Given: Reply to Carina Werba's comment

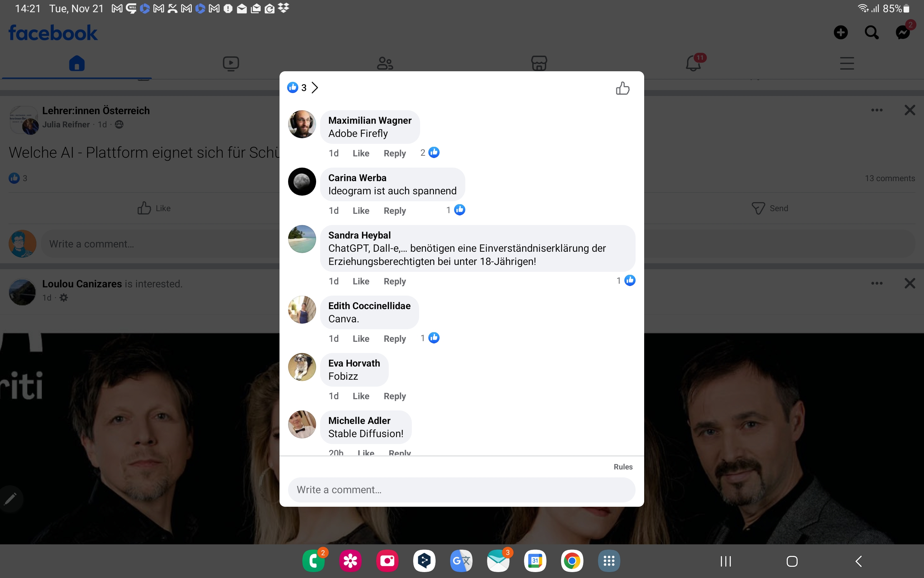Looking at the screenshot, I should [395, 210].
